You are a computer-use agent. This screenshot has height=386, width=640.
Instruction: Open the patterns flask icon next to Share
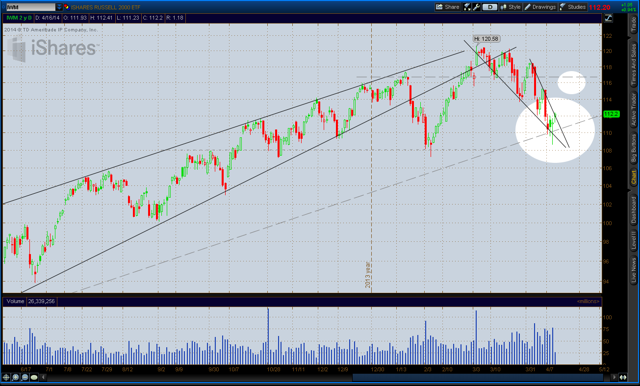click(468, 7)
